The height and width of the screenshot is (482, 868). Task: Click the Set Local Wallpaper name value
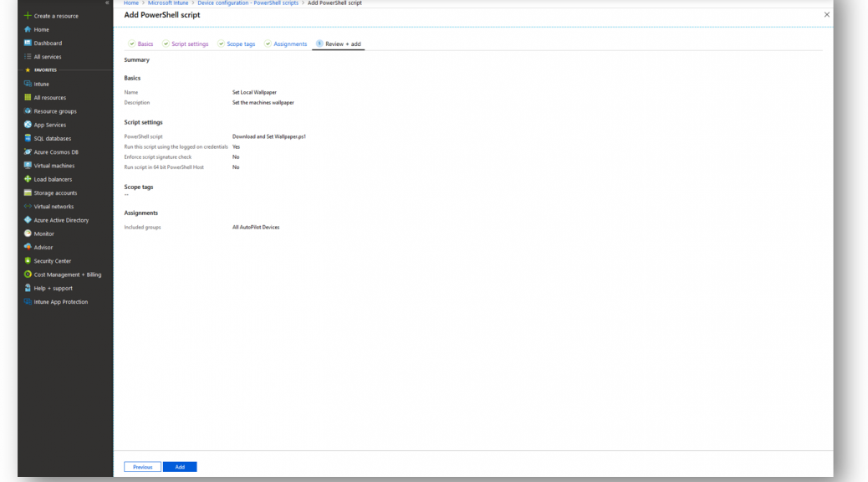(254, 93)
